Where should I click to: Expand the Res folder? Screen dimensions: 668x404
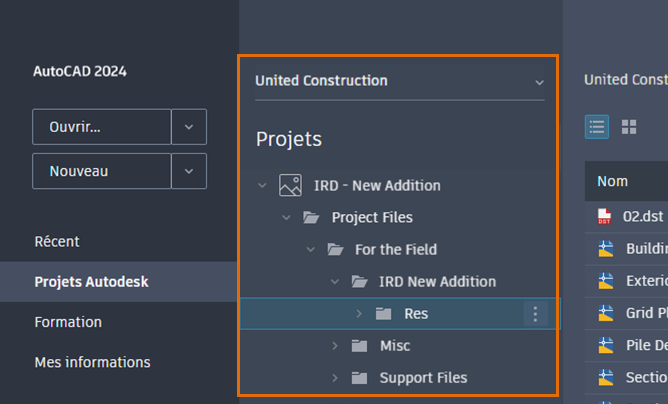359,314
